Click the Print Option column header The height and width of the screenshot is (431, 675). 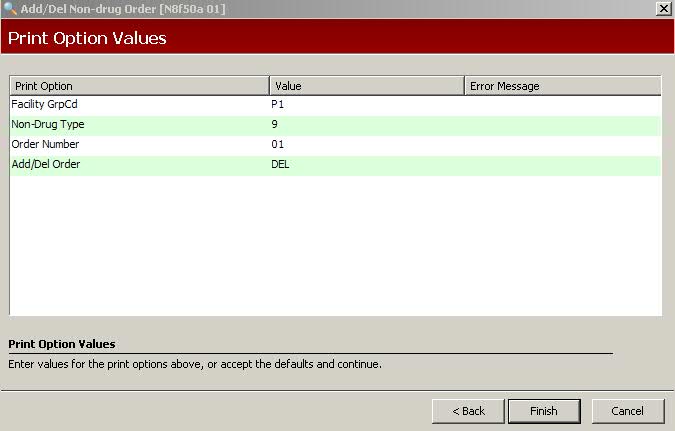point(139,86)
